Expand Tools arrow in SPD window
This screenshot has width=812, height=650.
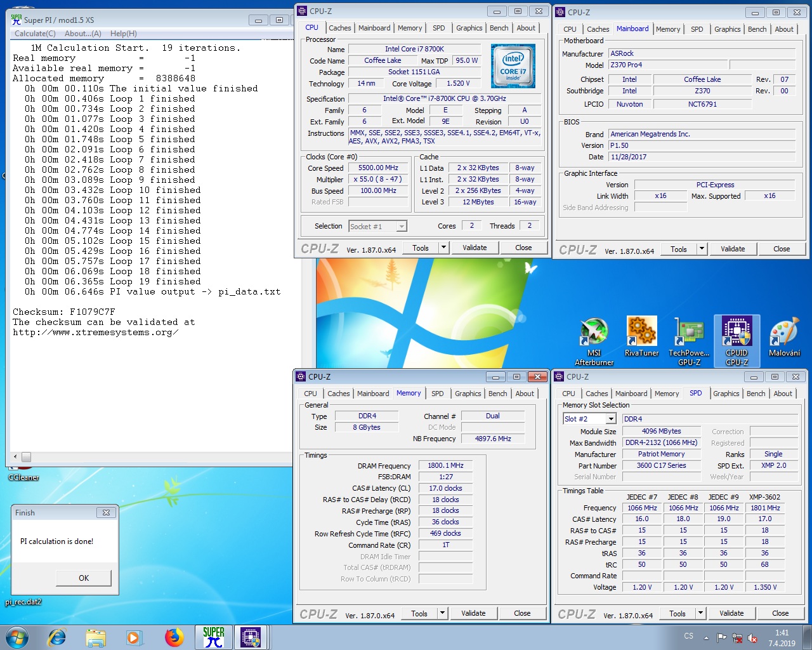(700, 613)
